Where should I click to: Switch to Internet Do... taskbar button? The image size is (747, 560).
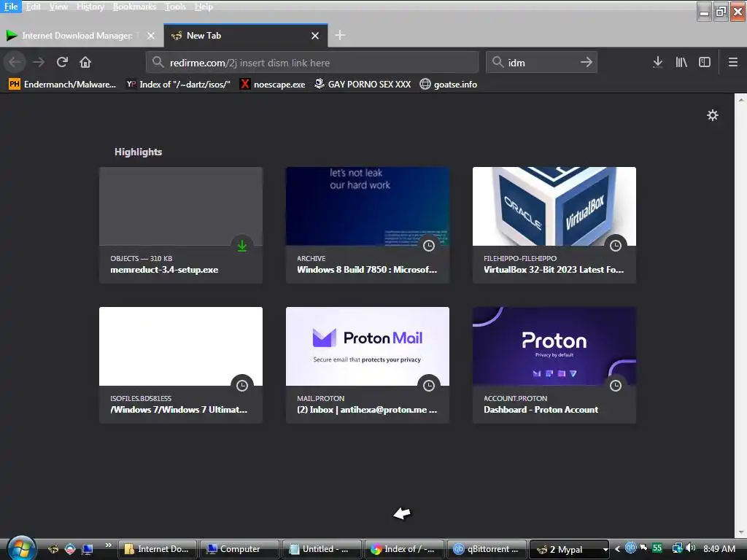[x=157, y=549]
